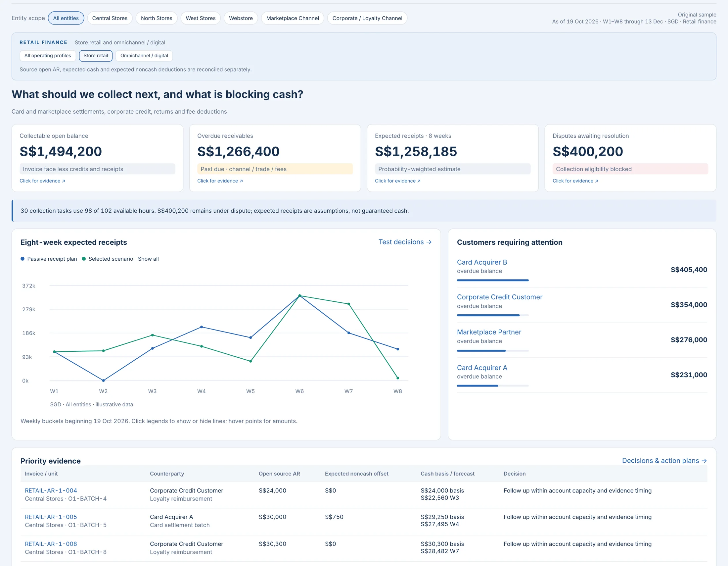Click Invoice face less credits and receipts badge
Image resolution: width=728 pixels, height=566 pixels.
[97, 169]
